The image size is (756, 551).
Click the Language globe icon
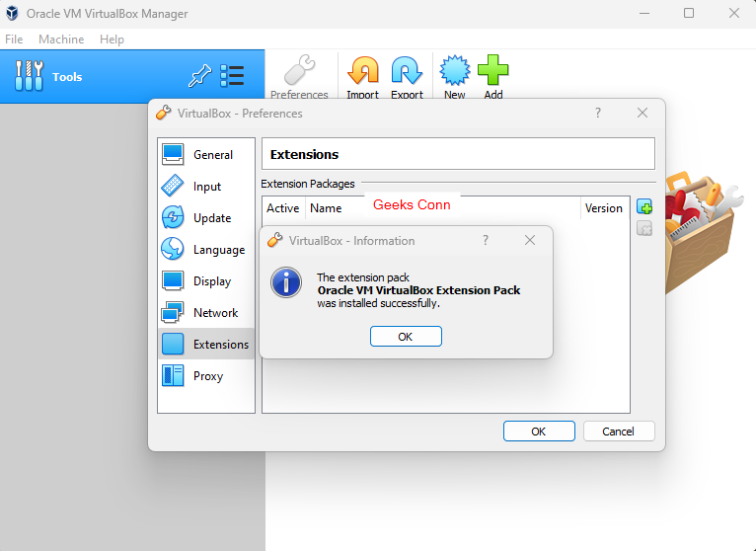(x=173, y=249)
